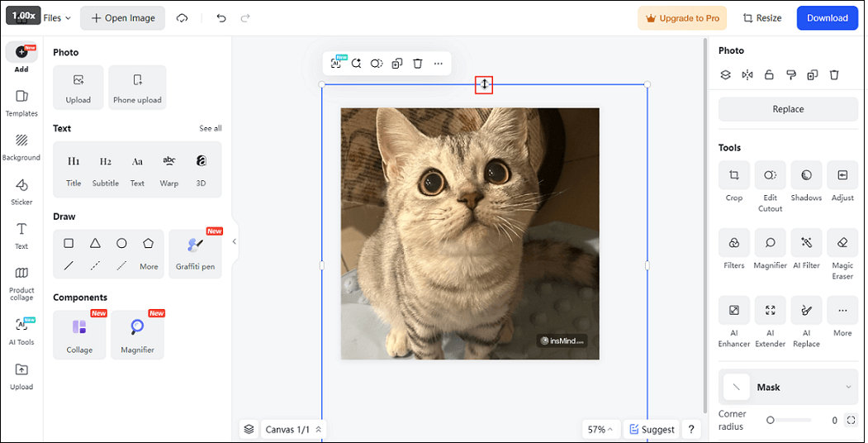This screenshot has height=443, width=868.
Task: Click the Phone upload tile
Action: [x=137, y=88]
